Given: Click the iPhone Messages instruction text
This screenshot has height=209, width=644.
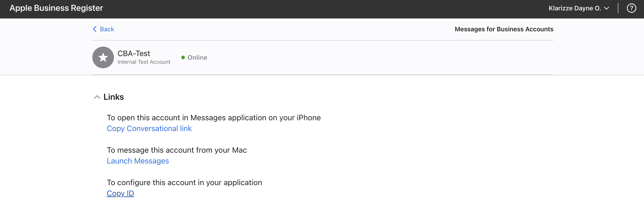Looking at the screenshot, I should click(214, 118).
